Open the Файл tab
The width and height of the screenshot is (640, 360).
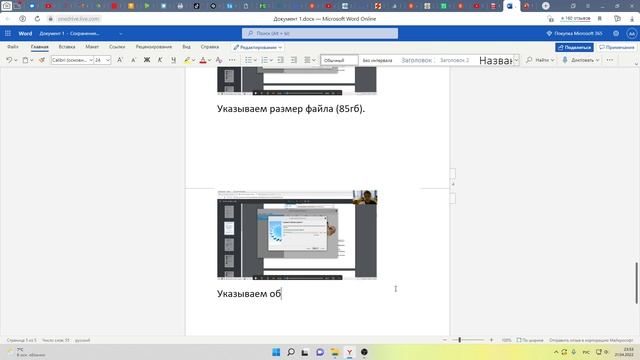coord(13,47)
